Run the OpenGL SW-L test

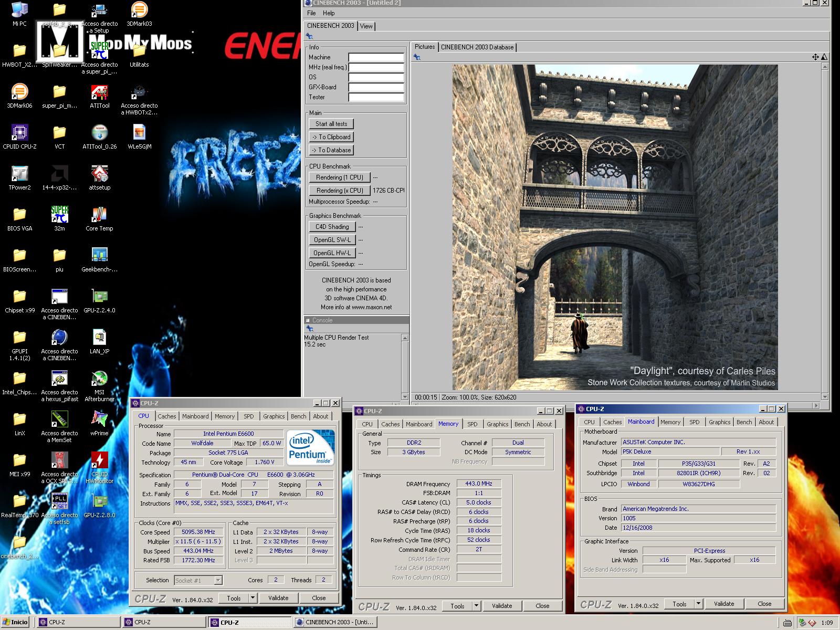coord(332,240)
